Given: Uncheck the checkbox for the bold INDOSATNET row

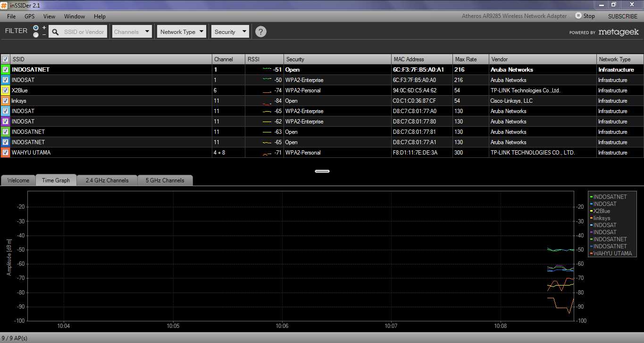Looking at the screenshot, I should (5, 70).
